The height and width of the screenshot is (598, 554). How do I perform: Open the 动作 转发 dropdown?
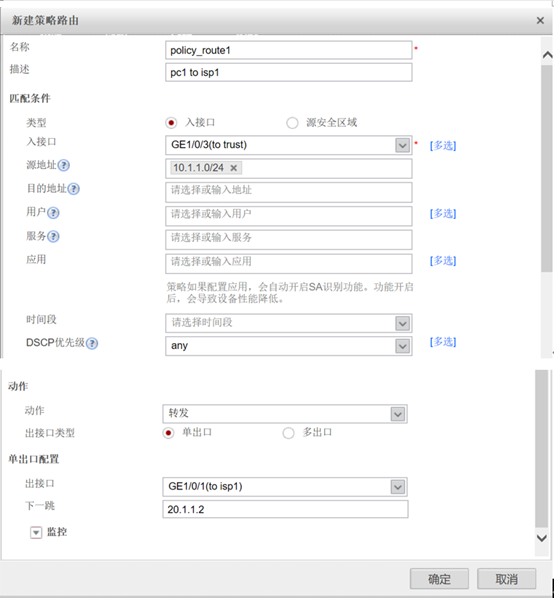click(398, 414)
